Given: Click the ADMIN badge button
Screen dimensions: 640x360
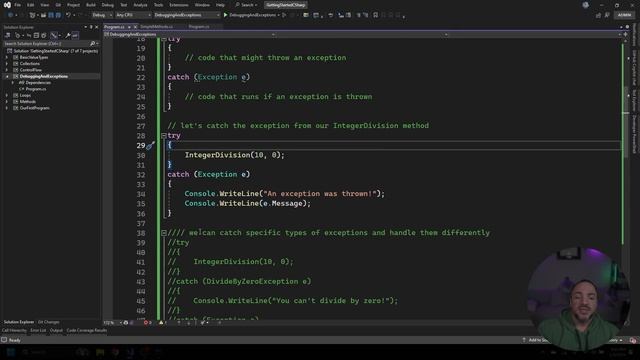Looking at the screenshot, I should click(624, 15).
